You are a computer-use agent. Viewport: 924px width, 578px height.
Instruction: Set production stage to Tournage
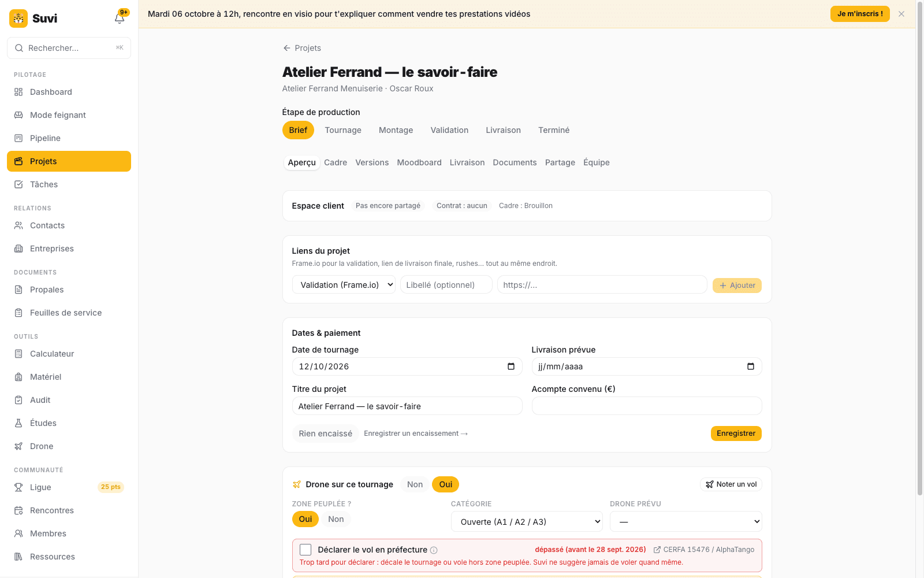click(x=343, y=130)
